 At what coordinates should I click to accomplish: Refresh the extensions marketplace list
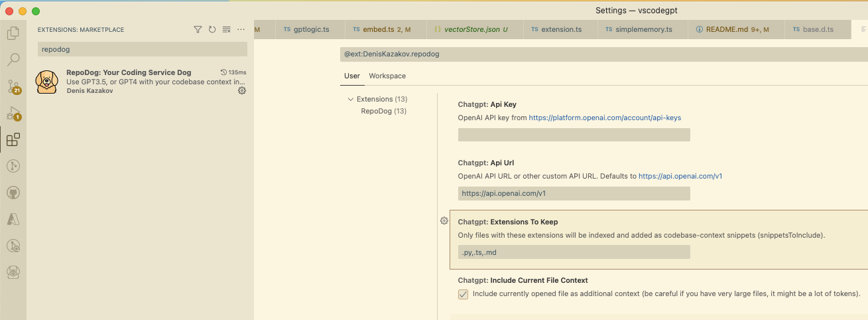tap(212, 29)
